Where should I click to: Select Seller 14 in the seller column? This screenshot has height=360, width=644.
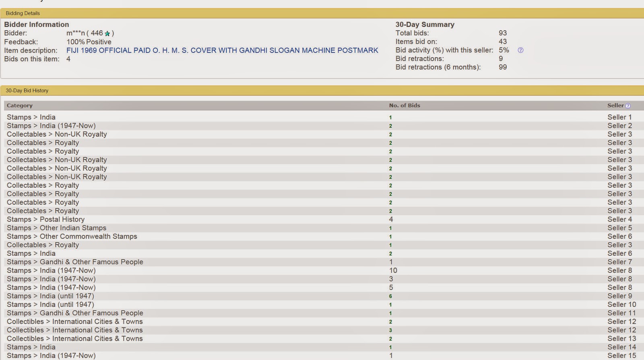(x=622, y=347)
